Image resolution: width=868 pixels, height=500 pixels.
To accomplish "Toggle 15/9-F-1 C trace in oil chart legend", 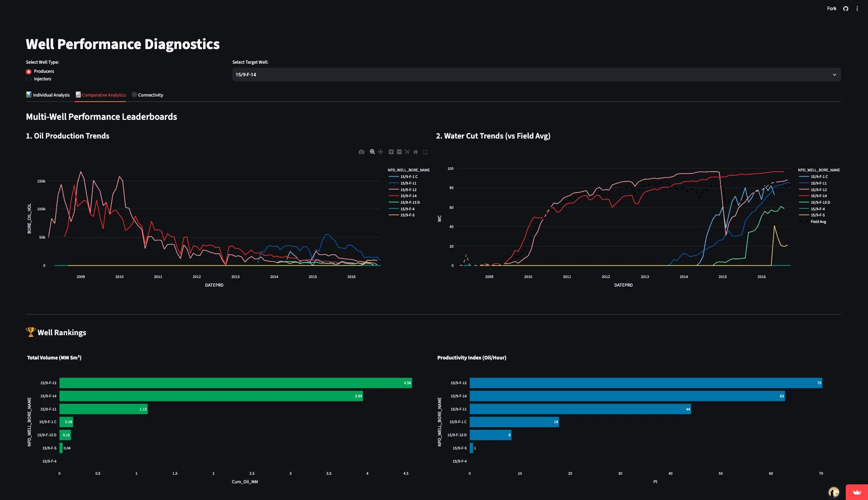I will 404,176.
